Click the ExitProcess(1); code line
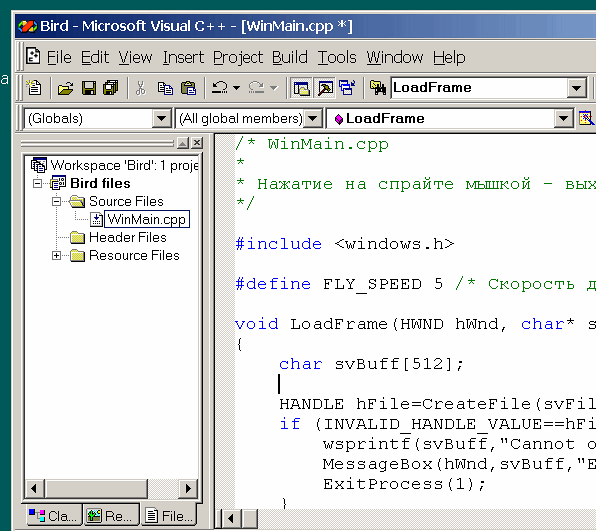The image size is (596, 531). (404, 484)
